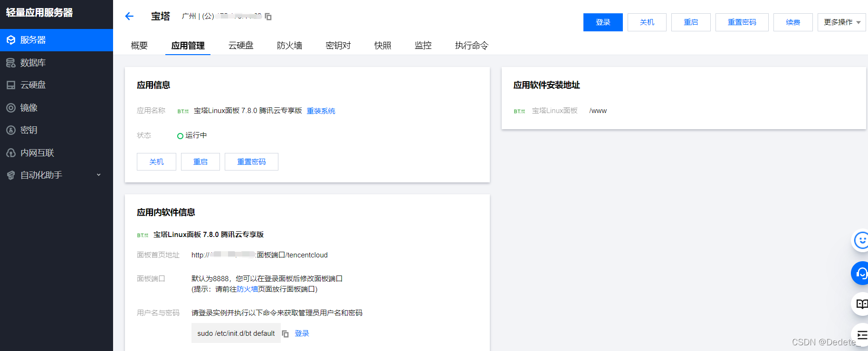Click BT logo beside 应用名称

tap(183, 111)
